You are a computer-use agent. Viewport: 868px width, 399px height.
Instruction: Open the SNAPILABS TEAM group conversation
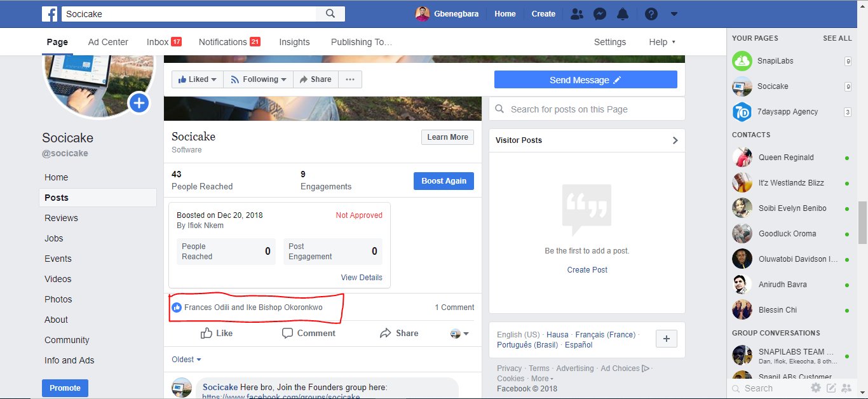pos(792,355)
